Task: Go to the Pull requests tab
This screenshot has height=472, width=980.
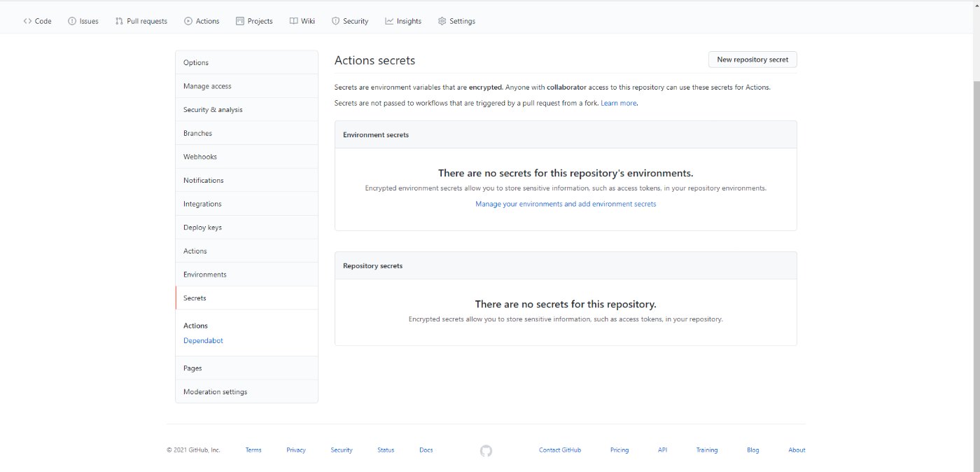Action: click(x=141, y=21)
